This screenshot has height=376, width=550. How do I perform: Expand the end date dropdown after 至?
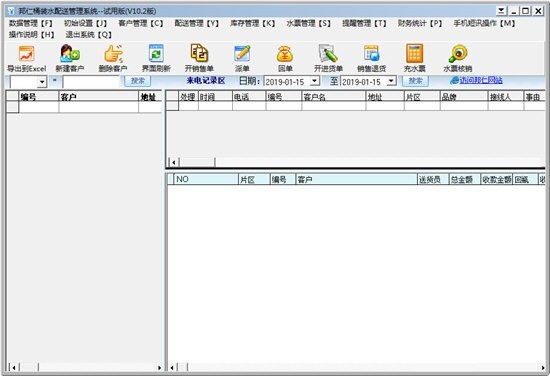391,81
